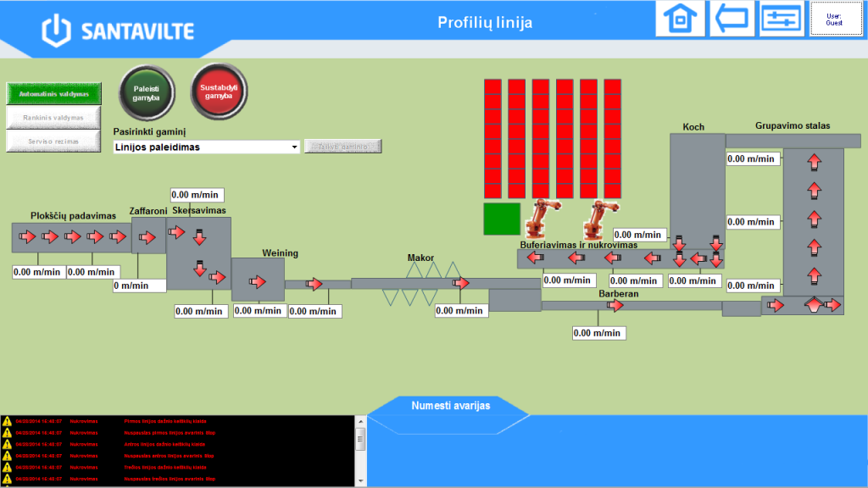Open the Home screen icon
Viewport: 868px width, 488px height.
[679, 19]
